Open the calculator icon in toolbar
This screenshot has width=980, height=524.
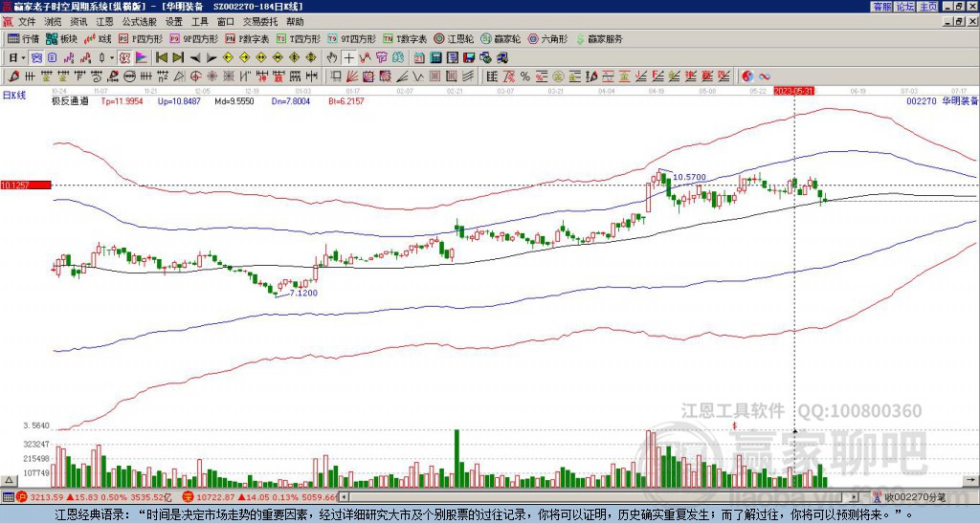pyautogui.click(x=435, y=58)
